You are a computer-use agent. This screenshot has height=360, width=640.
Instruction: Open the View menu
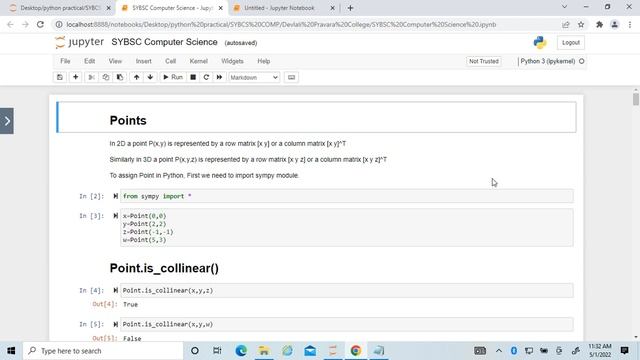tap(115, 61)
